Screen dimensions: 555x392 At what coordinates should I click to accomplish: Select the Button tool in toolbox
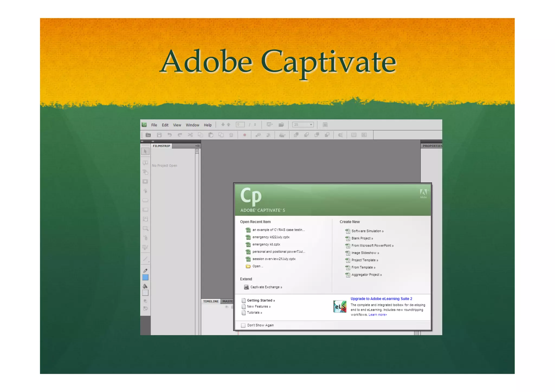(145, 200)
